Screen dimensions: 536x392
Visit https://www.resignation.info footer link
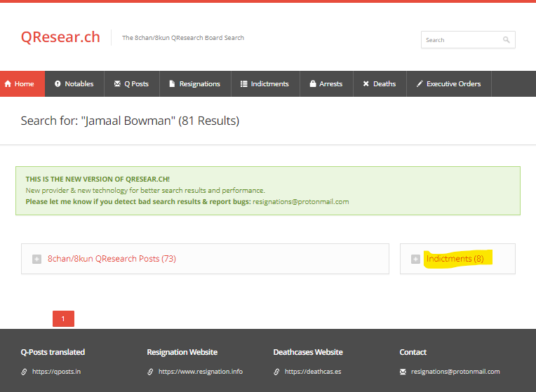click(x=201, y=372)
